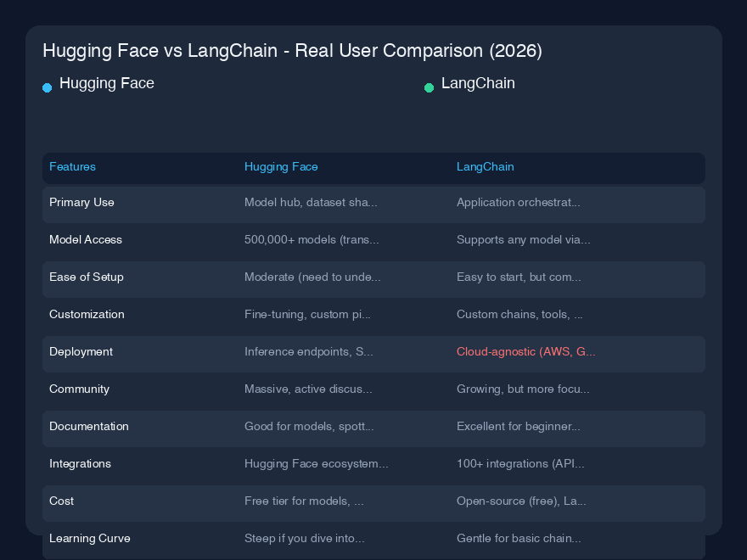Screen dimensions: 747x560
Task: Select the Cost row label
Action: pos(61,501)
